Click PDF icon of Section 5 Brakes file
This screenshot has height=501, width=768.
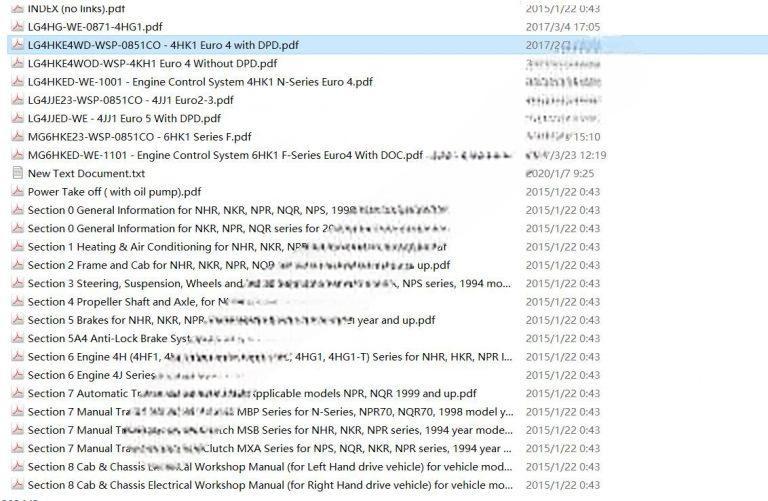pos(18,320)
